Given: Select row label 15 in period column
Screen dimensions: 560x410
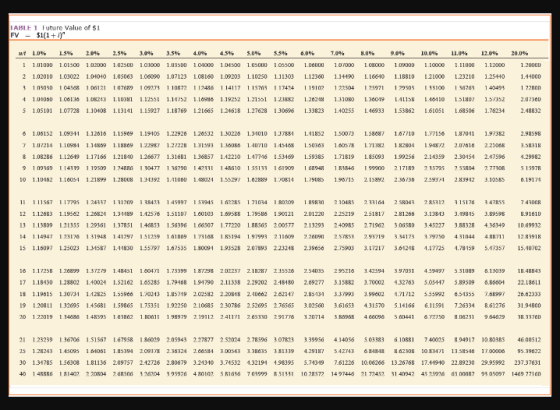Looking at the screenshot, I should point(23,248).
